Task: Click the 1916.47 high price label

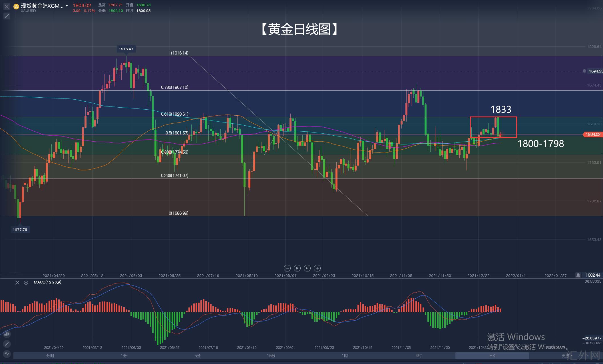Action: [126, 49]
